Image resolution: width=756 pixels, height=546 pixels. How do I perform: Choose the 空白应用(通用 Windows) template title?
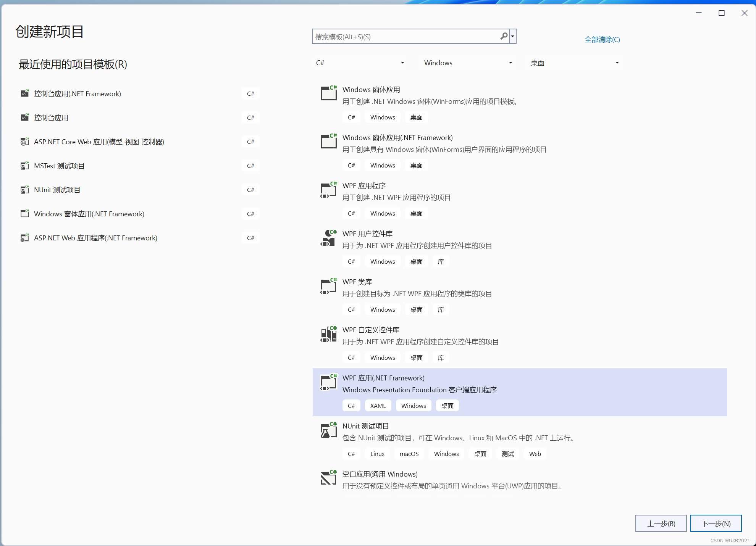380,474
